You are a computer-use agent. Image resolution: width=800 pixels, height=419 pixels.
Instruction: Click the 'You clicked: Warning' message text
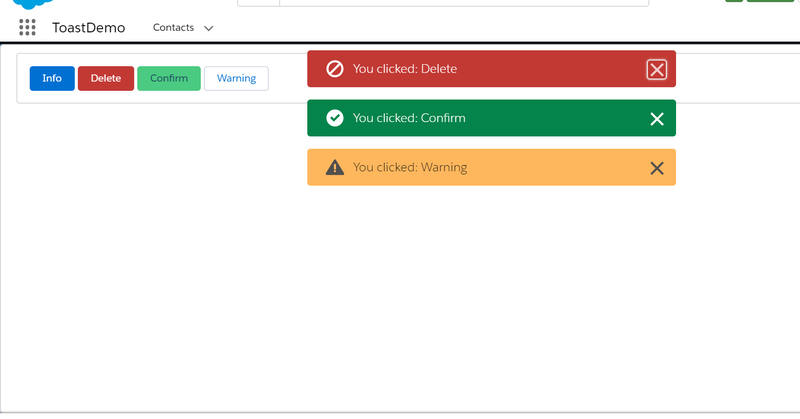[x=410, y=167]
